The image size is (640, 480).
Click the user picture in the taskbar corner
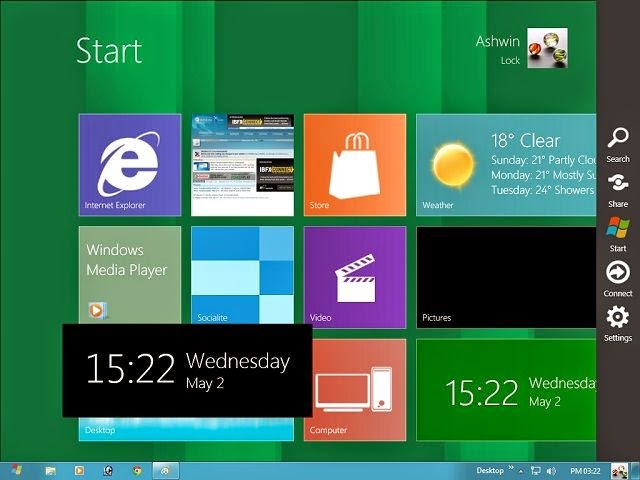[619, 471]
